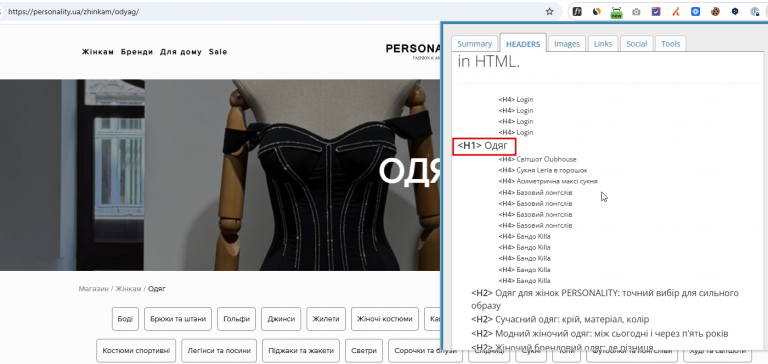Screen dimensions: 768x364
Task: Click the corset dress hero banner image
Action: point(220,175)
